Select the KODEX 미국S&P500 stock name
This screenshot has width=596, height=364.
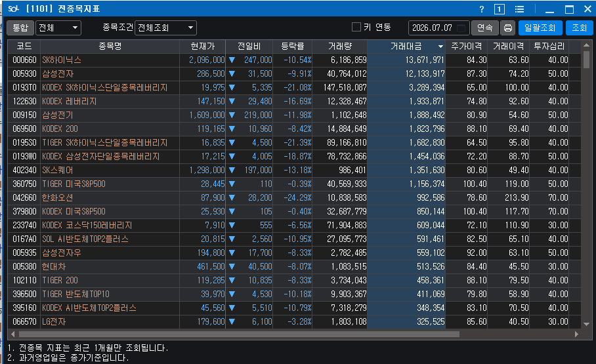74,211
